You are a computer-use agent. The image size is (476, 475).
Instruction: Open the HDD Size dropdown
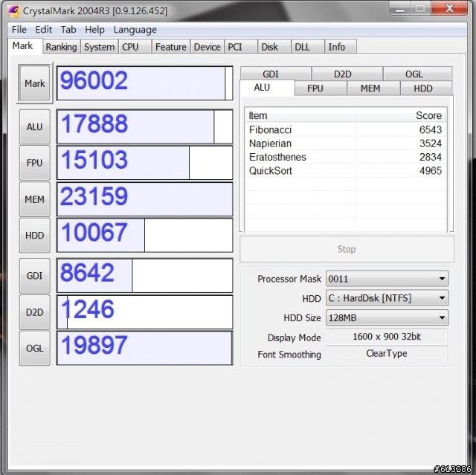387,318
